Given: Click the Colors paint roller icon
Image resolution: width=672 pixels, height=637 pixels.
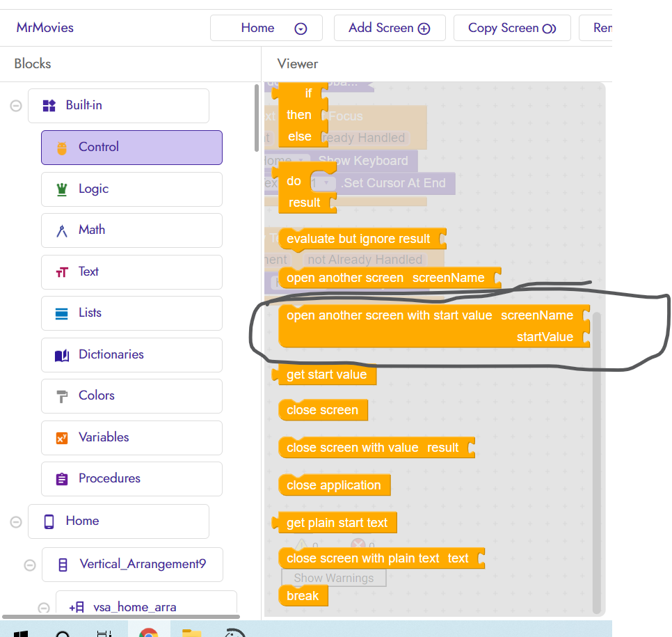Looking at the screenshot, I should [x=62, y=396].
